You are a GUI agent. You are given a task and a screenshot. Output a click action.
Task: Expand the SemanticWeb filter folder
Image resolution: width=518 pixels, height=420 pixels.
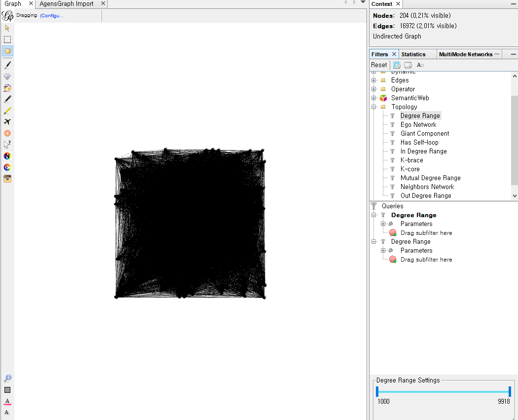pyautogui.click(x=373, y=98)
